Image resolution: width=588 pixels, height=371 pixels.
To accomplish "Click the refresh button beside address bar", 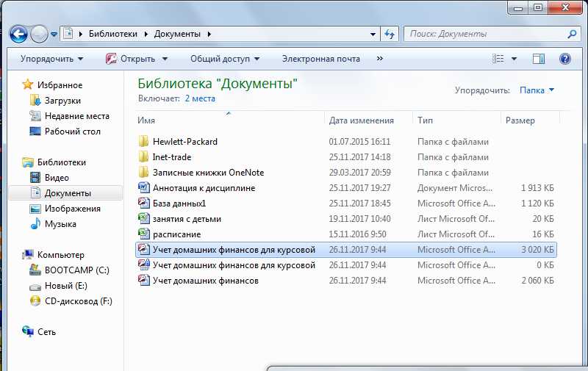I will [390, 34].
